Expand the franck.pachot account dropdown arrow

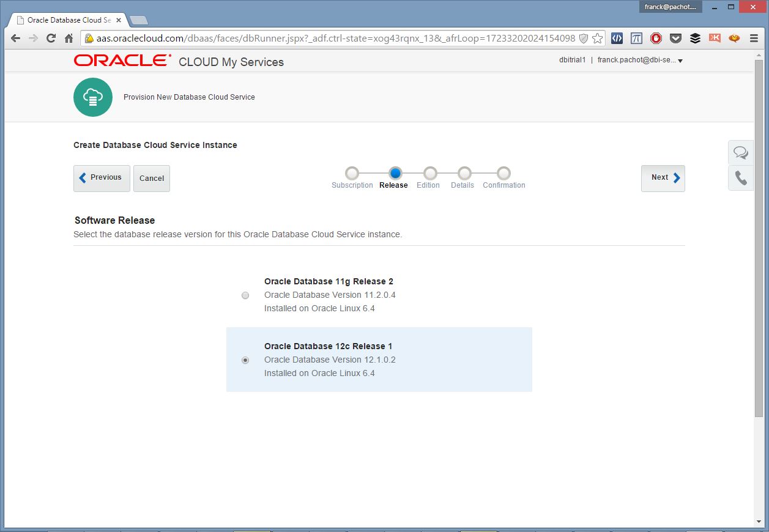pyautogui.click(x=680, y=61)
